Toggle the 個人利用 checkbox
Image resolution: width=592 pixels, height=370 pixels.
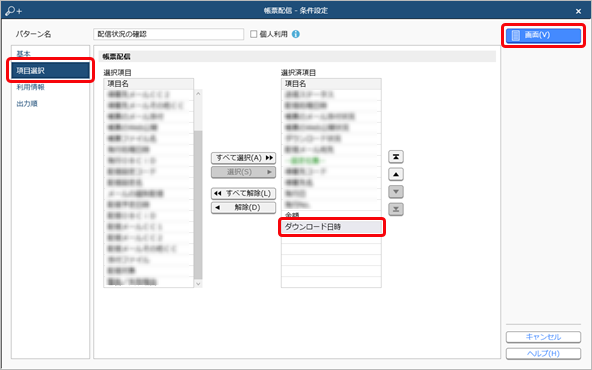point(254,34)
